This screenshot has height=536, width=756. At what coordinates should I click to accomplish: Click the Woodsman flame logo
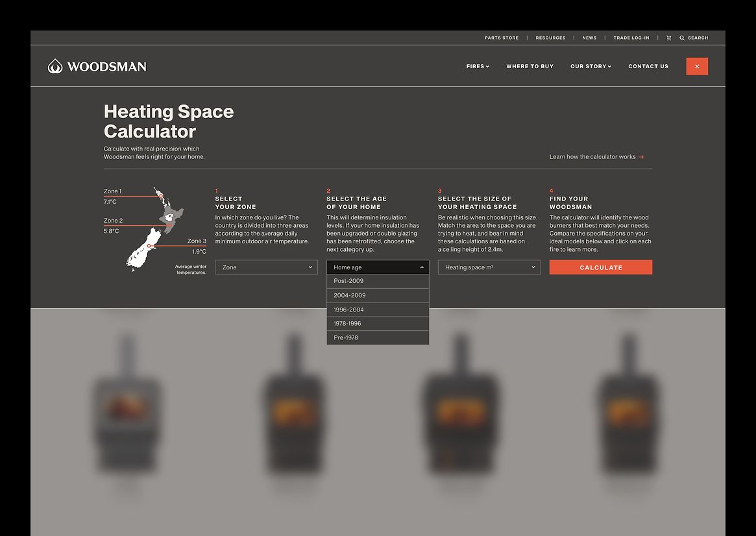coord(55,66)
